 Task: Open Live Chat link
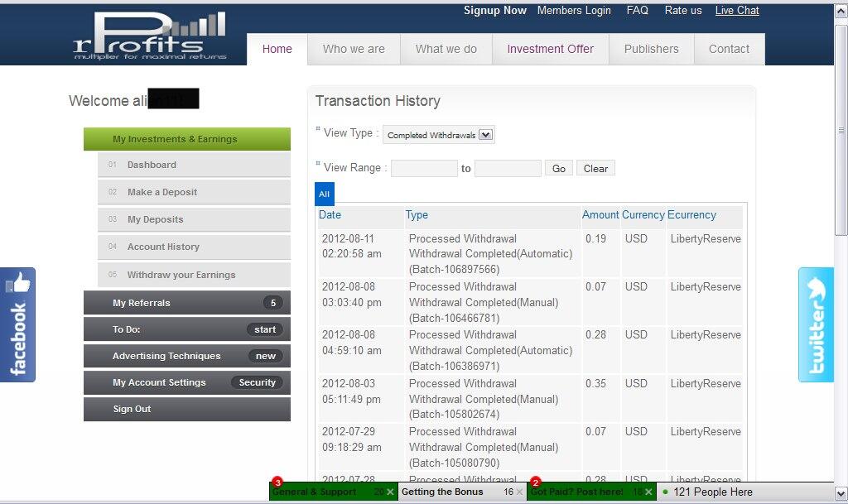pyautogui.click(x=737, y=10)
